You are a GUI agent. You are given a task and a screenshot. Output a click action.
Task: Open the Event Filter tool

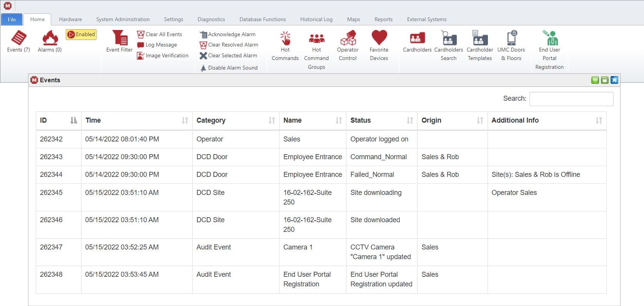pos(120,38)
